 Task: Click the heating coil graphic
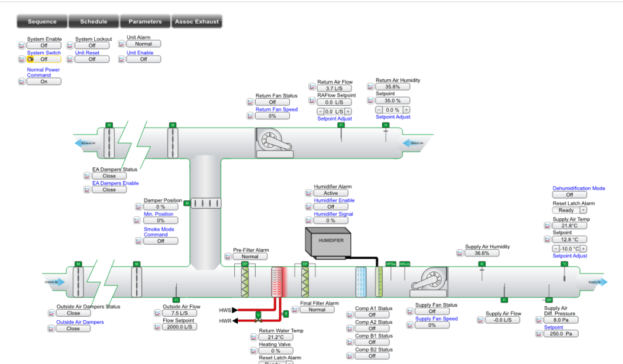[279, 281]
